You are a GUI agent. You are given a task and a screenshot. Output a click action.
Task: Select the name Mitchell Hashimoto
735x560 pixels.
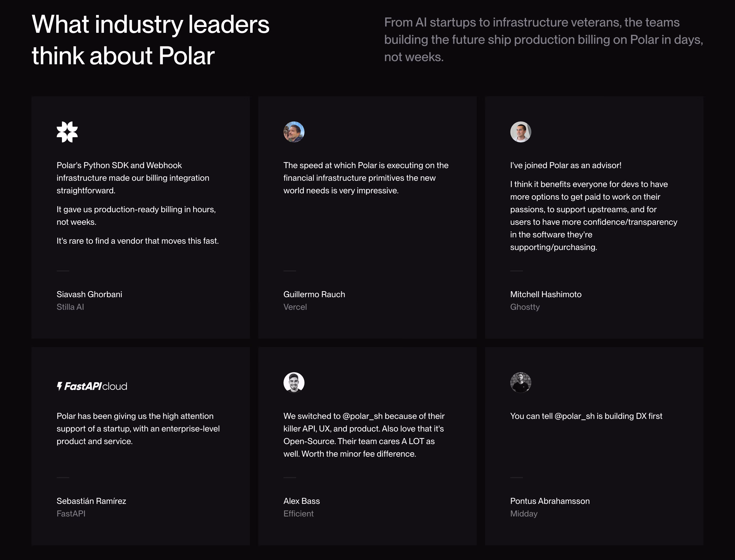pos(546,294)
